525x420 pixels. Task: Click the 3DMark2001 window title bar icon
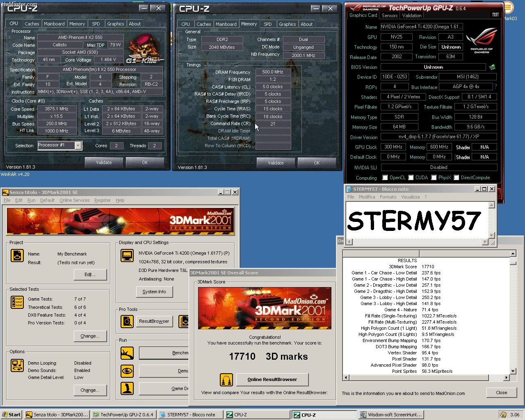[x=5, y=192]
